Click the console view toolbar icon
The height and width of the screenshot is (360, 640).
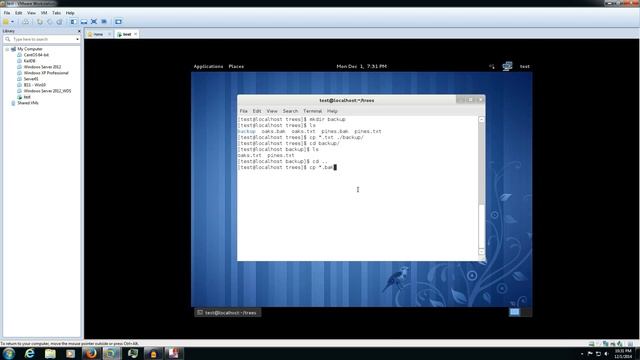click(x=118, y=22)
